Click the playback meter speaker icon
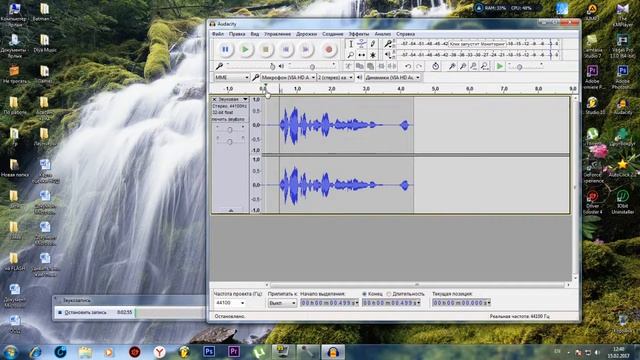640x360 pixels. (388, 54)
